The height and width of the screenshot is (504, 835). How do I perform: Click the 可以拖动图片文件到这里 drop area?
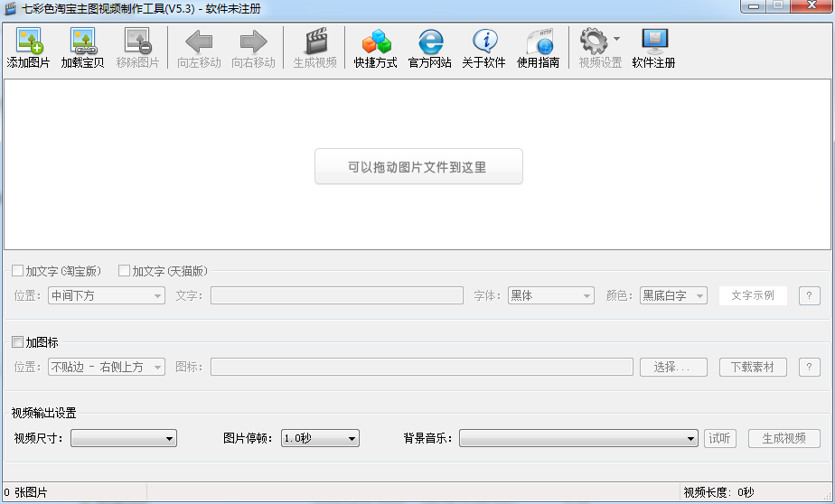click(x=418, y=166)
